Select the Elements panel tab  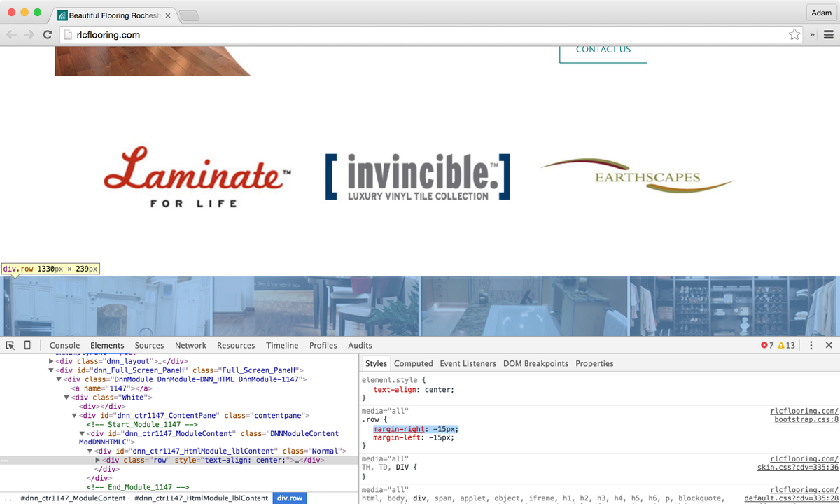[x=107, y=345]
